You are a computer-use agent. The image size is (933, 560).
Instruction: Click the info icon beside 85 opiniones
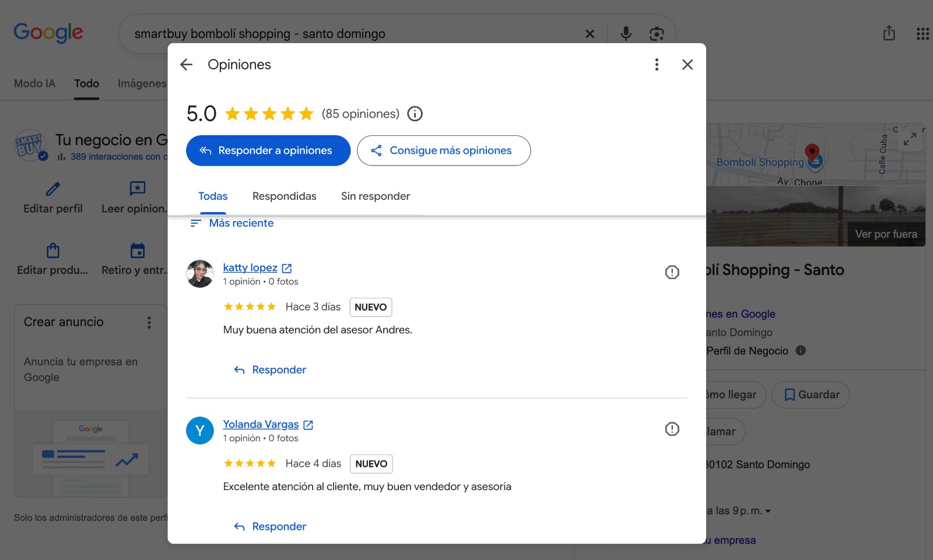tap(415, 114)
